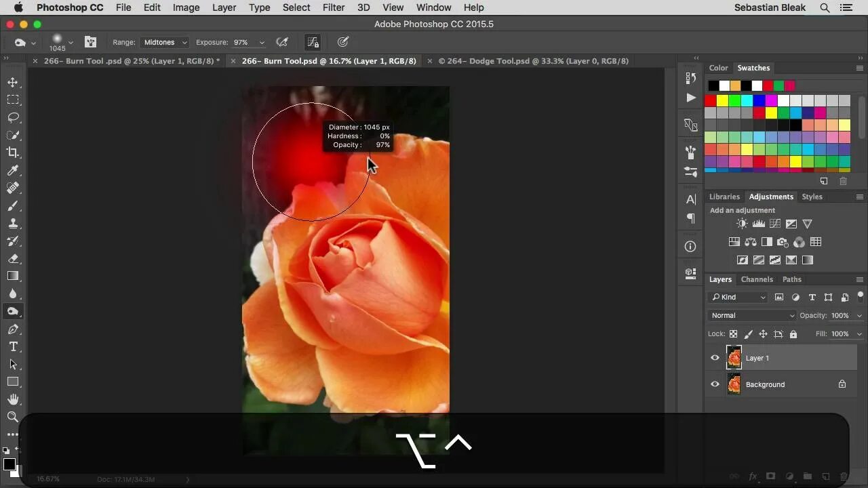Select the Brush tool
The height and width of the screenshot is (488, 868).
pos(13,205)
